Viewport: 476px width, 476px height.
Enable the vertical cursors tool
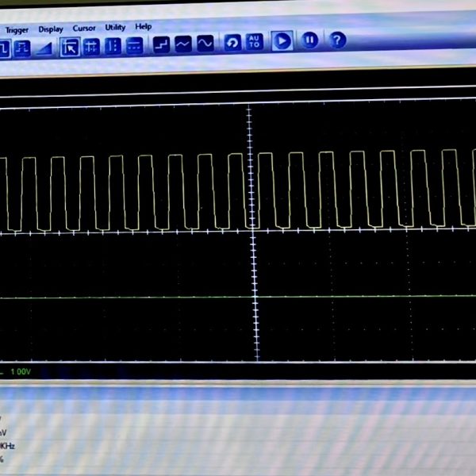113,46
